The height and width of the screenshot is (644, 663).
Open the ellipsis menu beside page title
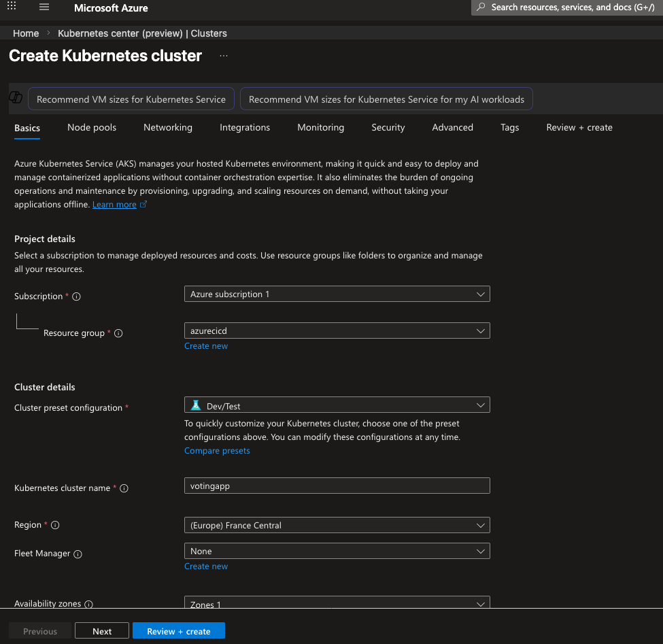pos(224,56)
